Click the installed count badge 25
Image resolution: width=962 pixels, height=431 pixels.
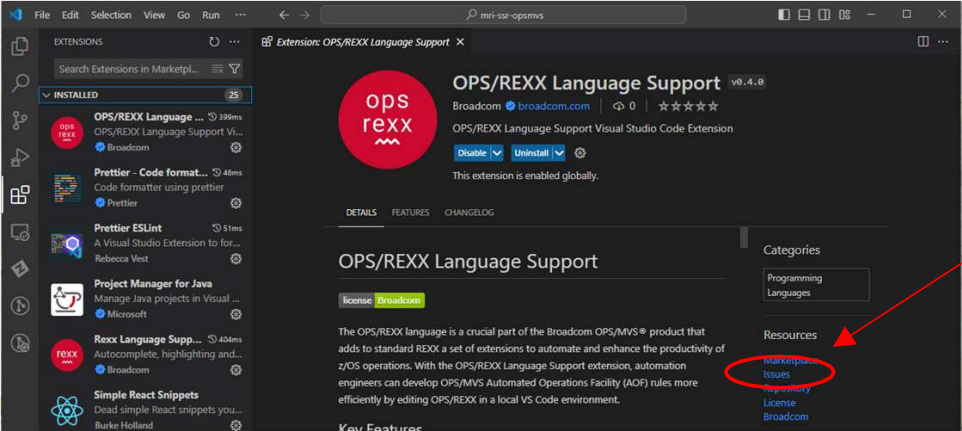233,95
